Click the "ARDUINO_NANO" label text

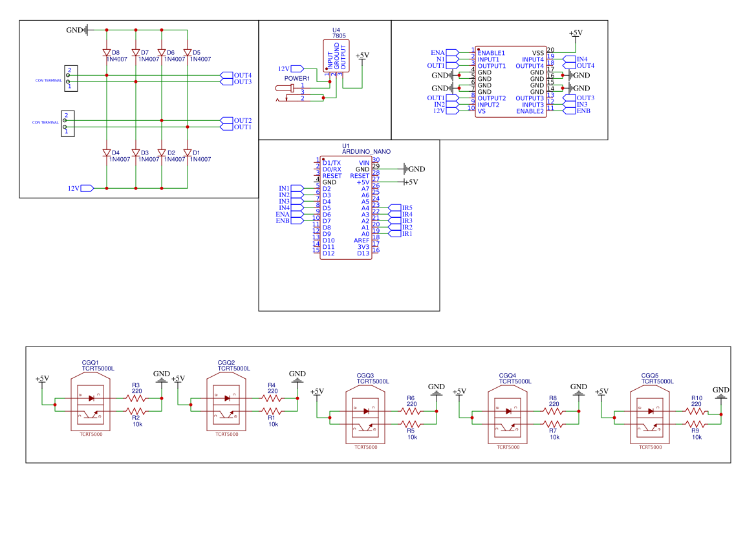(366, 151)
